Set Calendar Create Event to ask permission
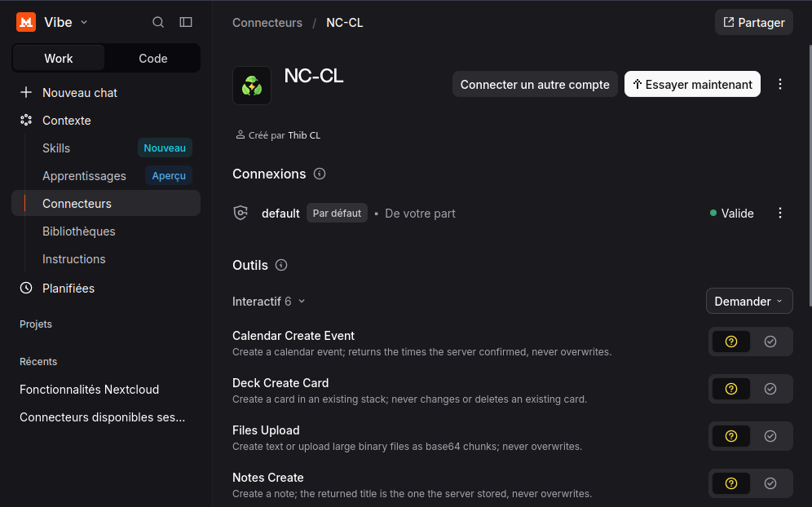Image resolution: width=812 pixels, height=507 pixels. pyautogui.click(x=731, y=342)
